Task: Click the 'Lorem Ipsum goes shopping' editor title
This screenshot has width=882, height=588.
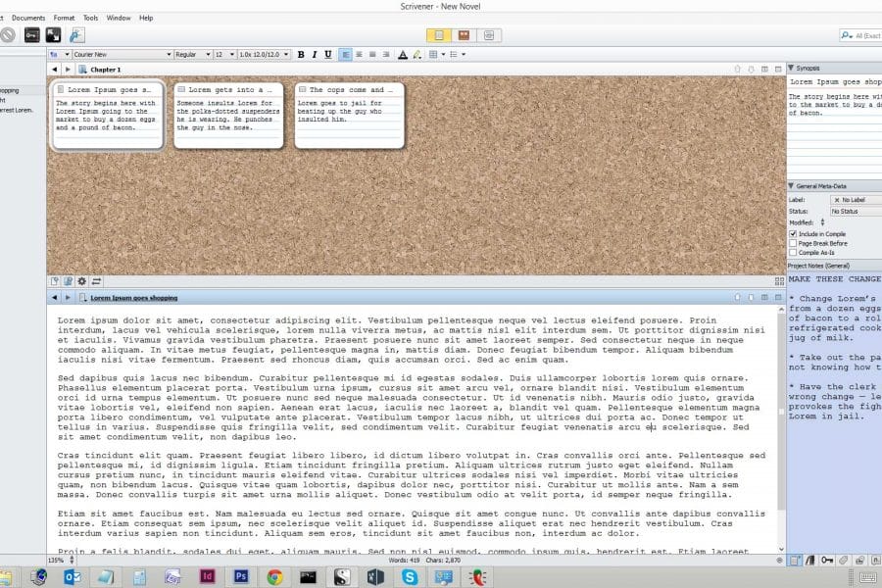Action: (134, 298)
